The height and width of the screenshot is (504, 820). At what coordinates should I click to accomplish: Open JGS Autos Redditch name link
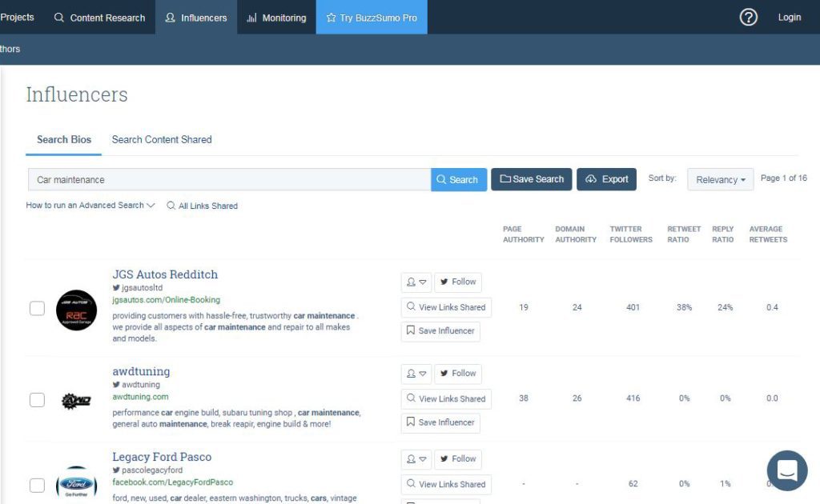pyautogui.click(x=165, y=274)
